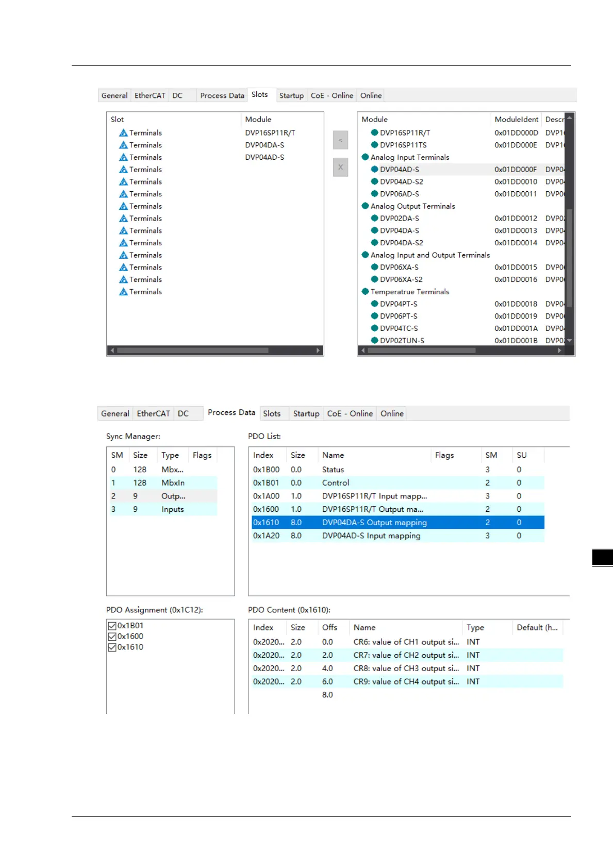Image resolution: width=614 pixels, height=868 pixels.
Task: Click the Terminals icon in the DVP04DA-S slot row
Action: [123, 145]
